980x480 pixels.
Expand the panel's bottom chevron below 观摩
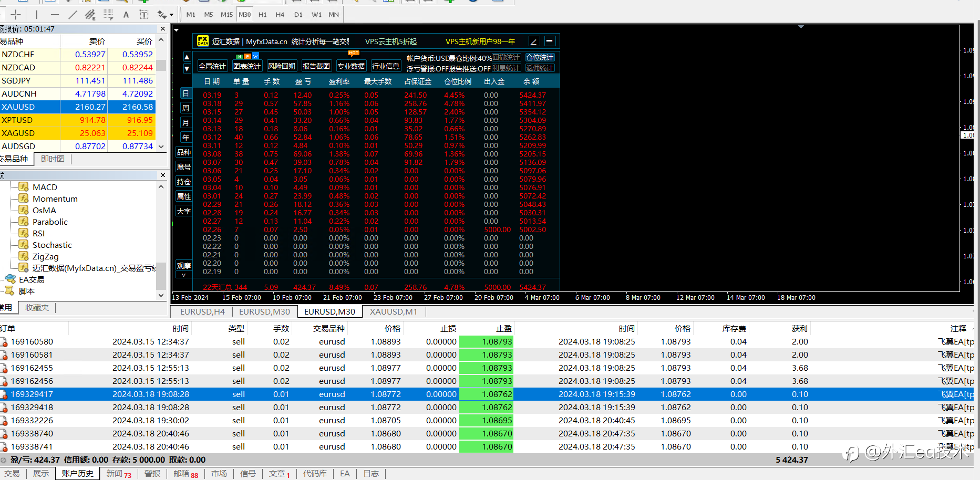point(184,275)
